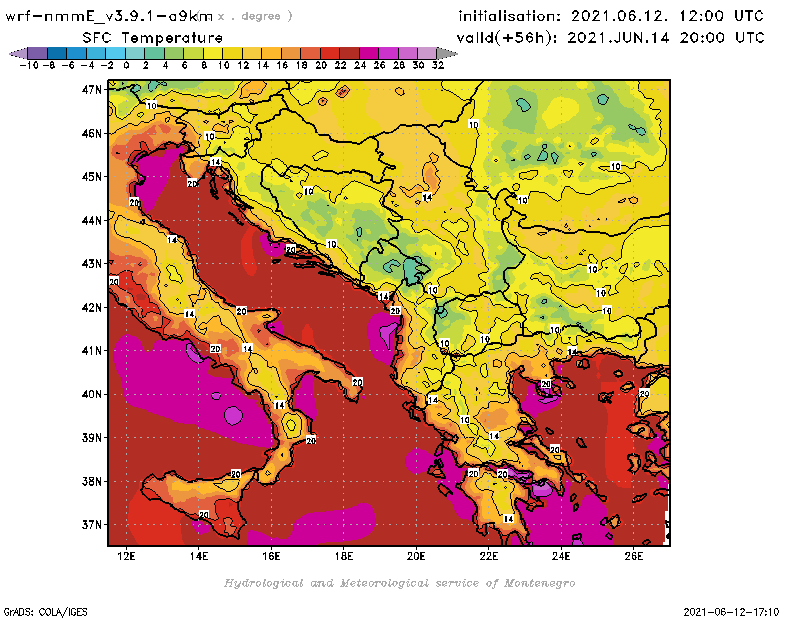
Task: Click the 47N latitude axis label
Action: coord(92,90)
